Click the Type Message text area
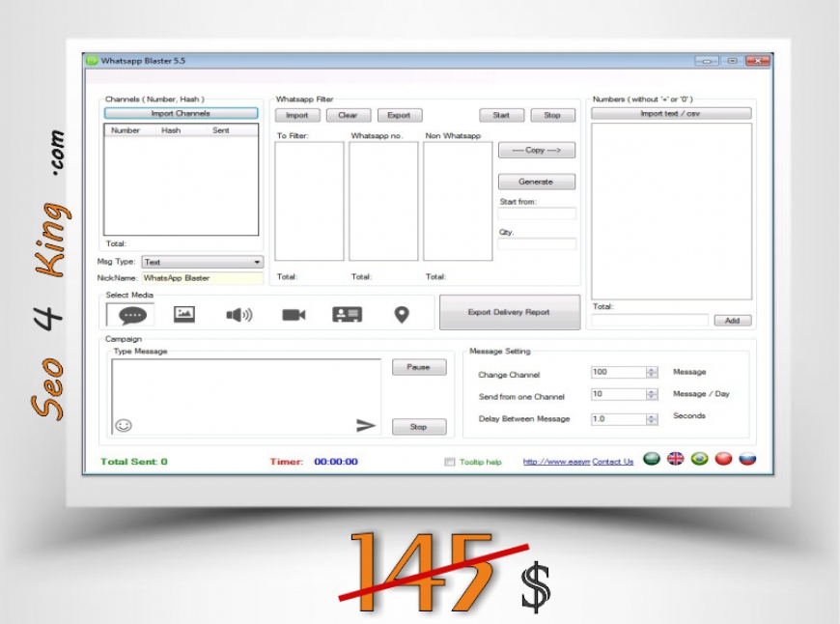Viewport: 840px width, 624px height. click(246, 397)
